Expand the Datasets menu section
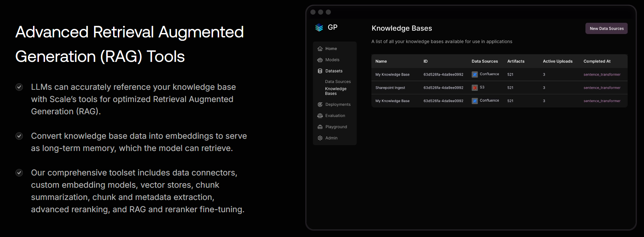 click(x=334, y=71)
